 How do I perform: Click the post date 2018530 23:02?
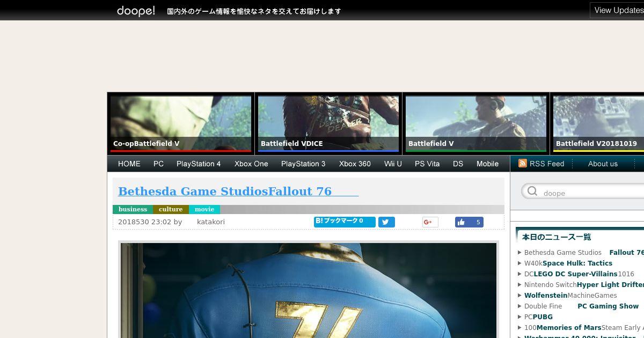coord(144,222)
